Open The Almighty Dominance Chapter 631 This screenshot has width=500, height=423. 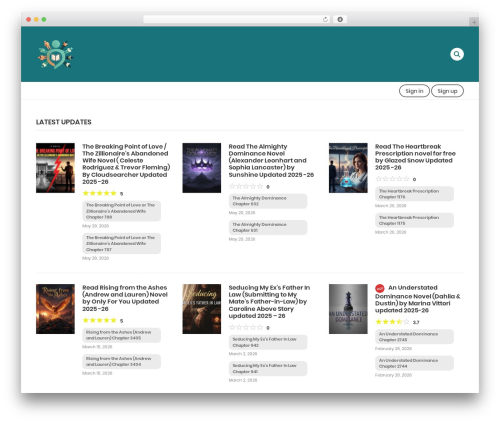click(x=268, y=227)
